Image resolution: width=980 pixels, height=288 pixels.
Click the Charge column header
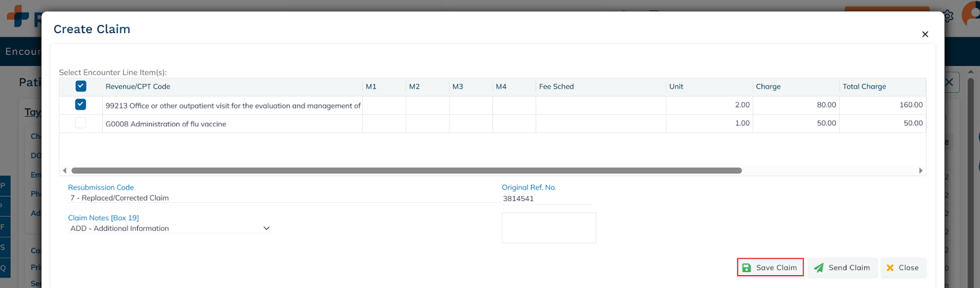(768, 86)
